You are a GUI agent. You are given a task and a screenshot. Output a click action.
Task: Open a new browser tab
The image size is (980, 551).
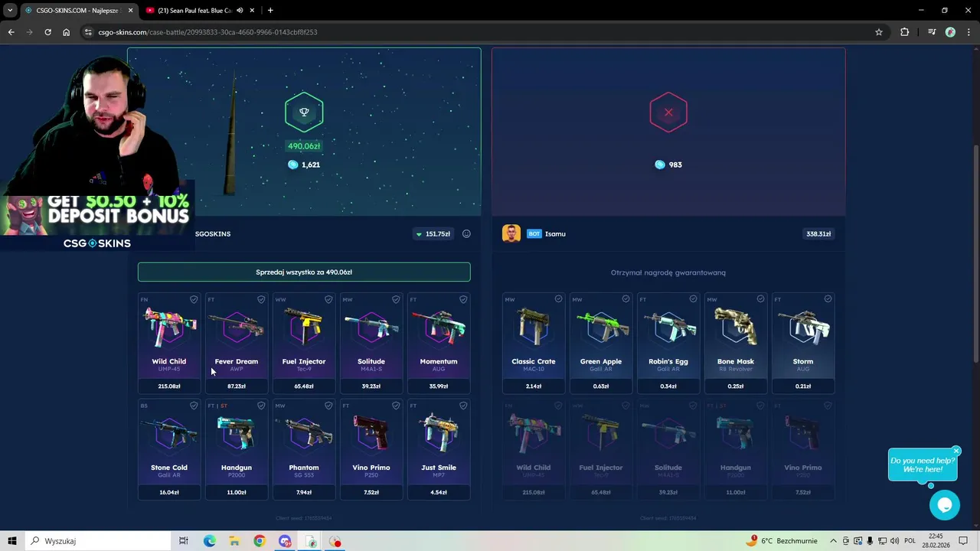click(270, 10)
